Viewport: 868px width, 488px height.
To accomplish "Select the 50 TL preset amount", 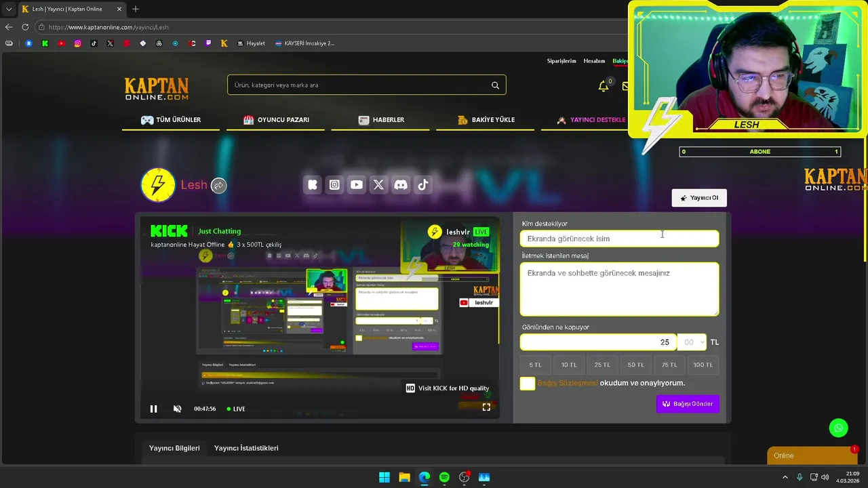I will pos(636,365).
